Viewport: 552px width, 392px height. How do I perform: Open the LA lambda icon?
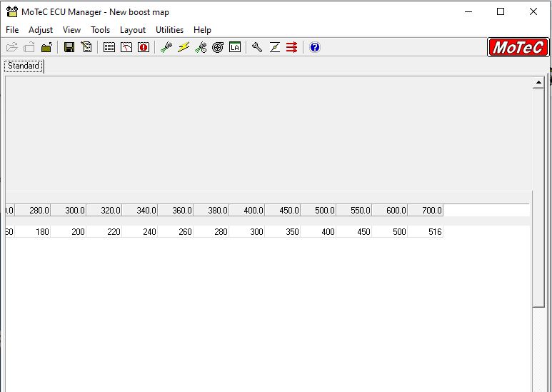tap(235, 47)
